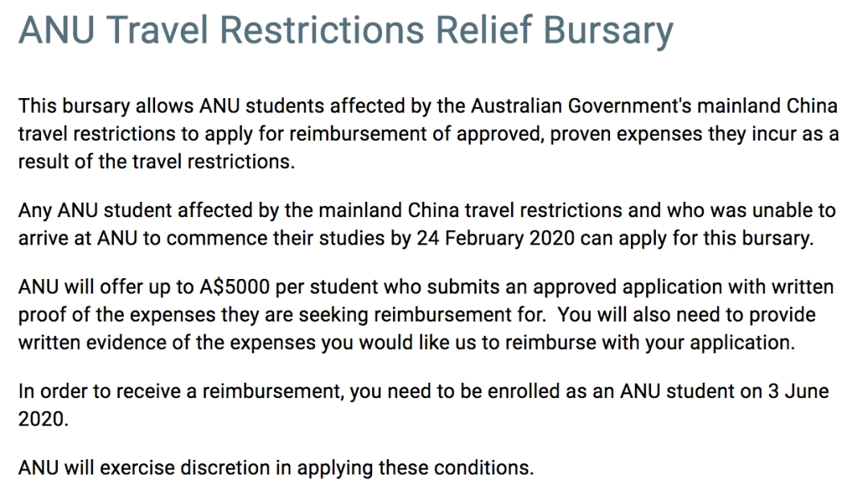Screen dimensions: 868x501
Task: Click the paragraph starting "Any ANU student affected"
Action: 427,224
